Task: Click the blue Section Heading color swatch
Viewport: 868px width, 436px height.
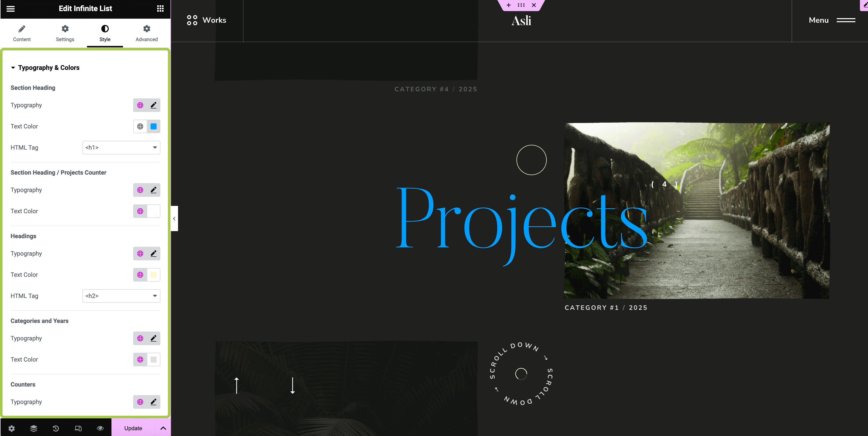Action: click(153, 126)
